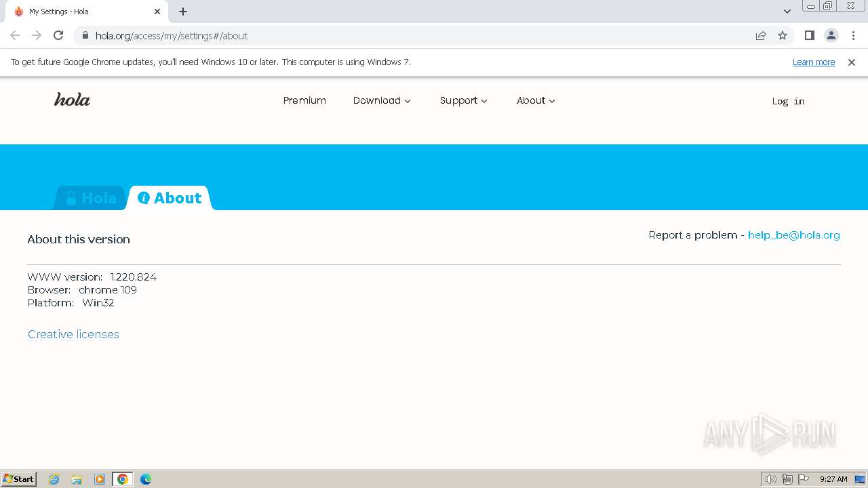Email help_be@hola.org link
Screen dimensions: 868x488
coord(794,235)
